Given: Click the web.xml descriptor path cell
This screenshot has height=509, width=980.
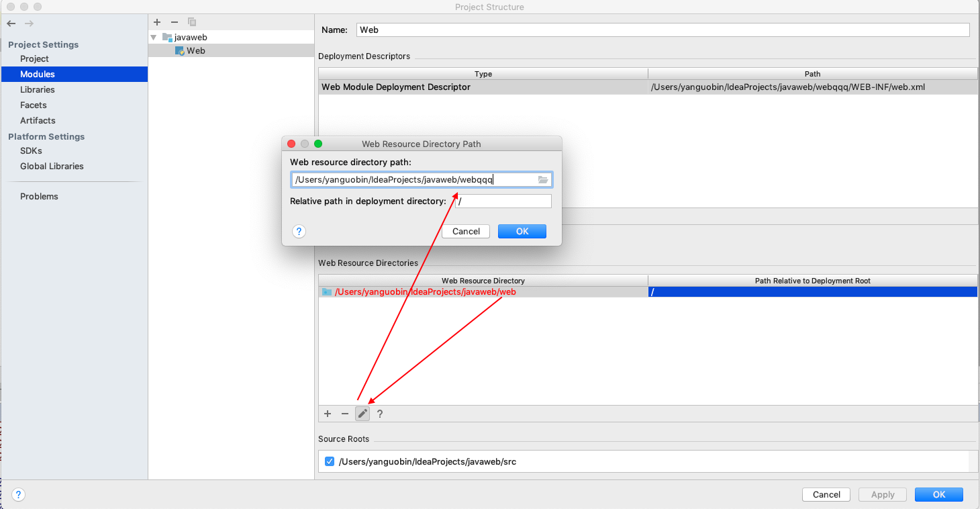Looking at the screenshot, I should pos(813,87).
